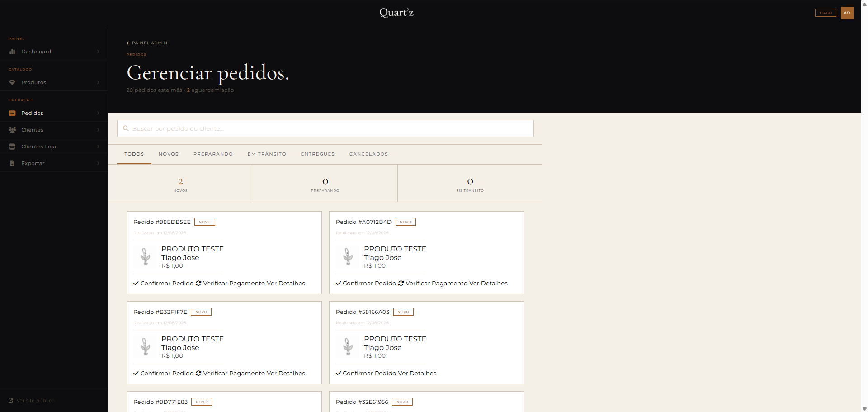Screen dimensions: 868x412
Task: Click the Pedidos list icon in sidebar
Action: pos(12,113)
